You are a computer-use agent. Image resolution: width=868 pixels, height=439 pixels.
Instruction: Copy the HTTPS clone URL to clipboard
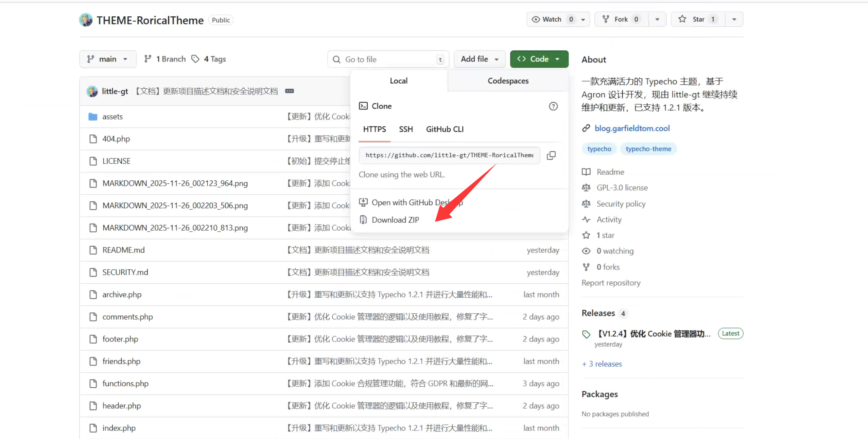click(x=551, y=155)
